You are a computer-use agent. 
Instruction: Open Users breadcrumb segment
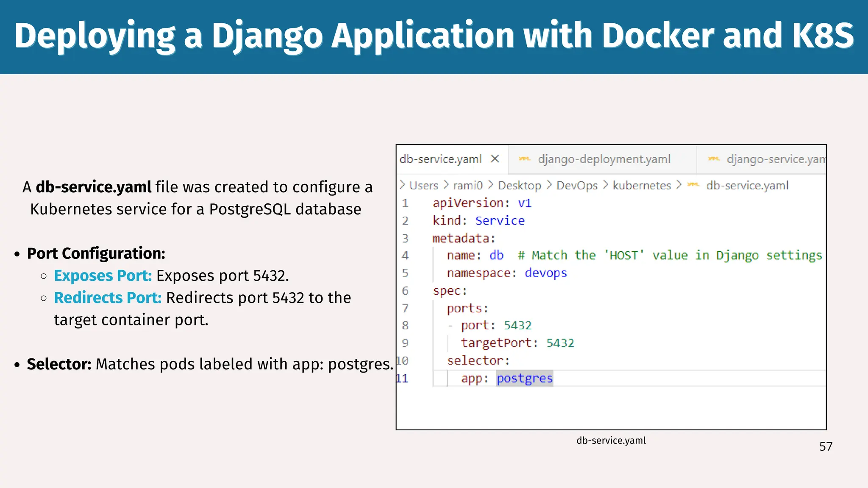(423, 186)
